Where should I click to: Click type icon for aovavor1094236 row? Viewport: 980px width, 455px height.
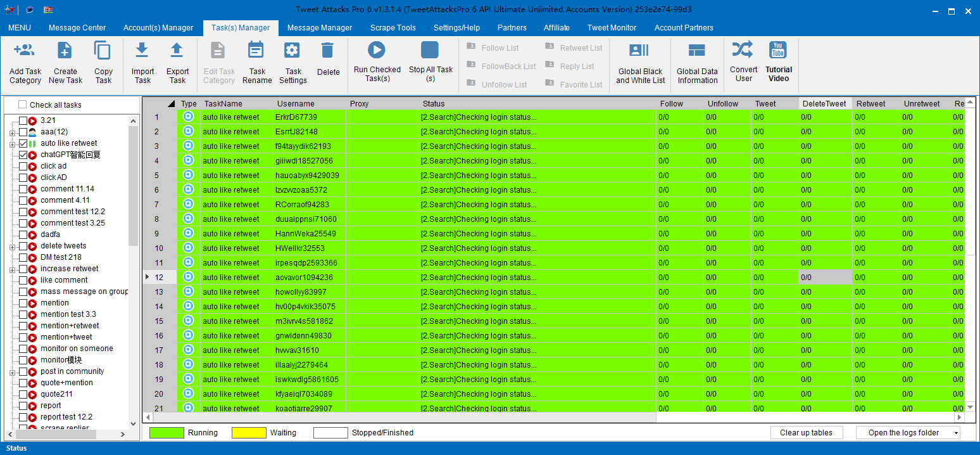(x=188, y=277)
